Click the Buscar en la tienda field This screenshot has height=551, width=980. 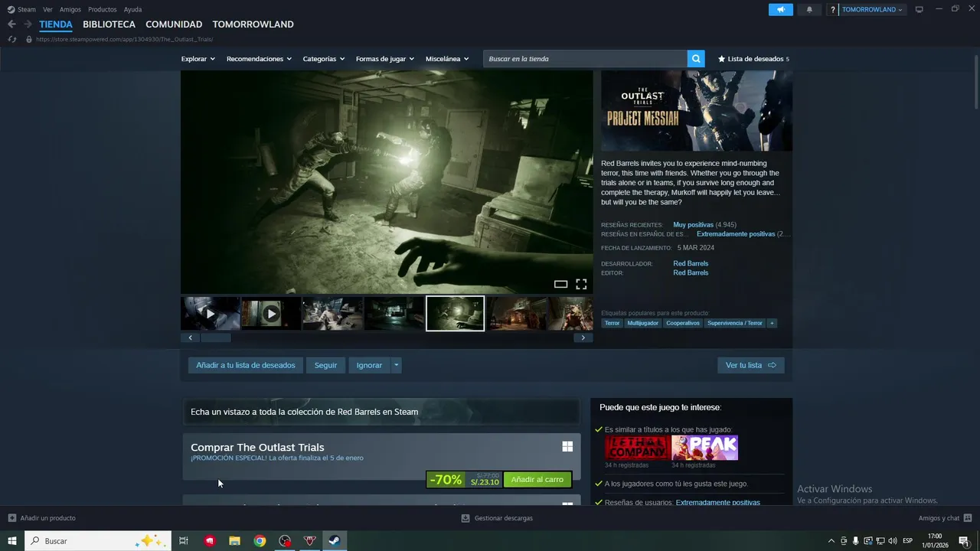585,59
